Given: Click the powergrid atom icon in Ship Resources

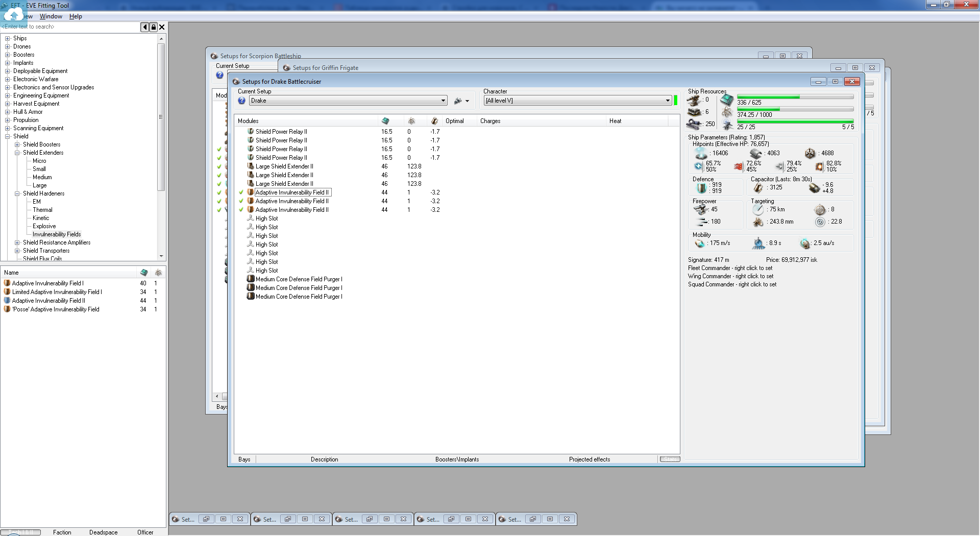Looking at the screenshot, I should click(x=727, y=112).
